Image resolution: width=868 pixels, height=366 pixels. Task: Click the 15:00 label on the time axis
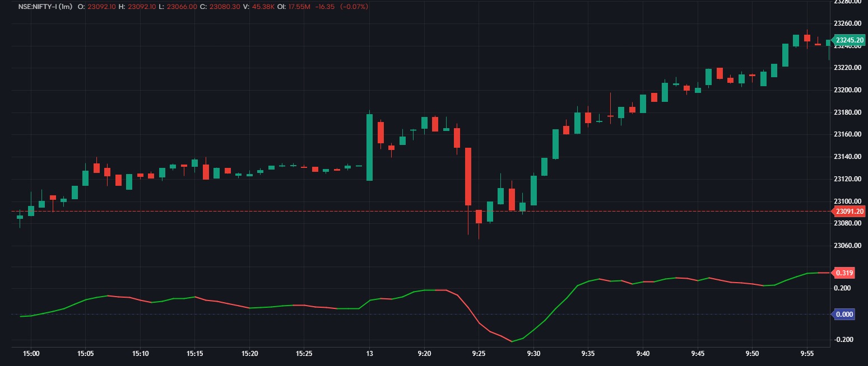31,354
